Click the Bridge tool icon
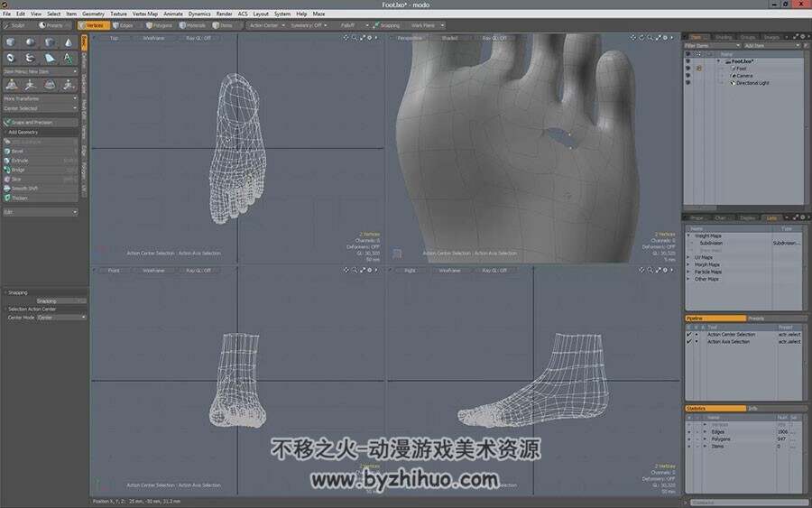The image size is (812, 508). point(7,170)
